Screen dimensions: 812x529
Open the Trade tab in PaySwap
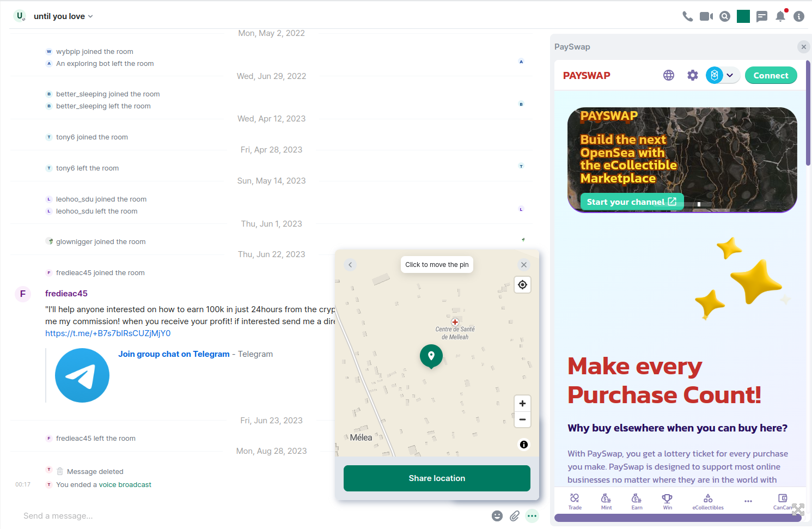(575, 501)
